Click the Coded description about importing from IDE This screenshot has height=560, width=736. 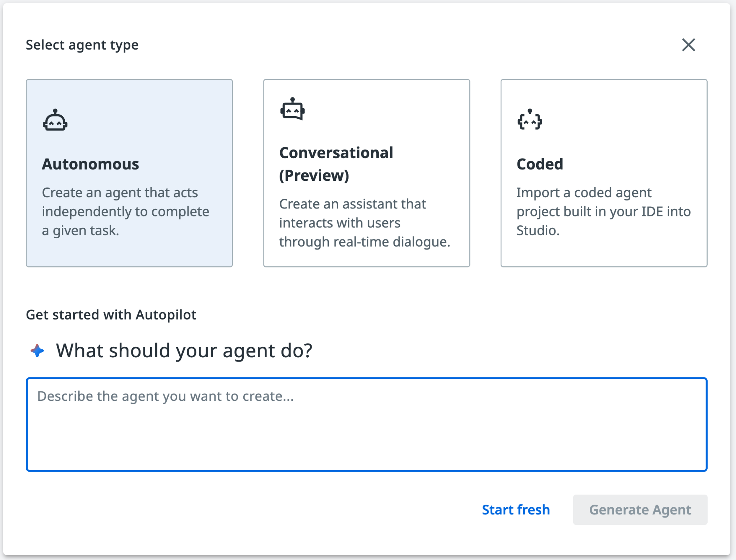[603, 212]
